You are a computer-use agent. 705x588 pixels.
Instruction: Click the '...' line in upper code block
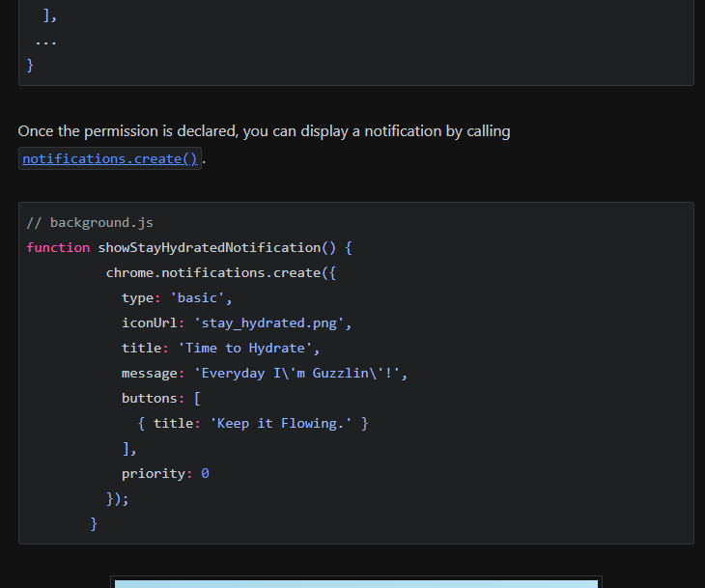[45, 42]
